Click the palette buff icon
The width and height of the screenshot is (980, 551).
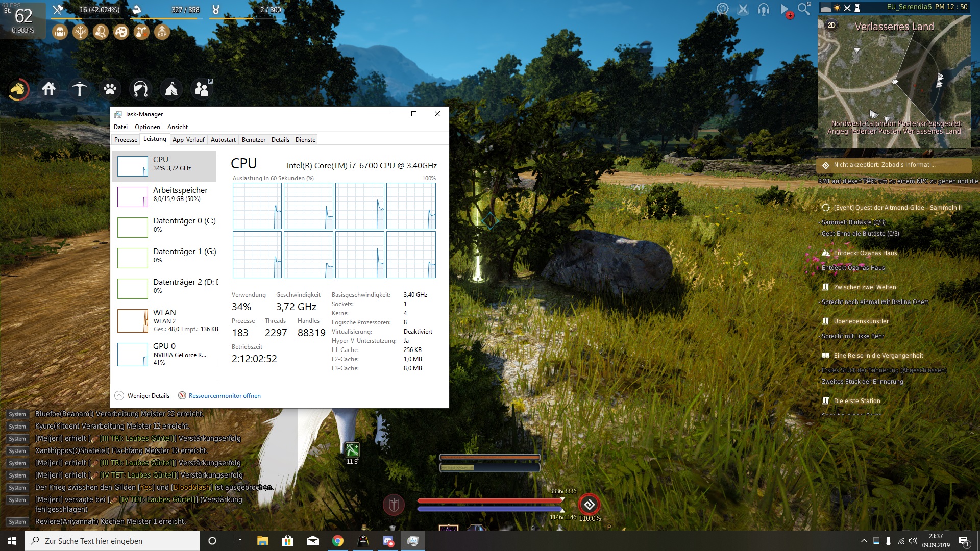tap(121, 32)
